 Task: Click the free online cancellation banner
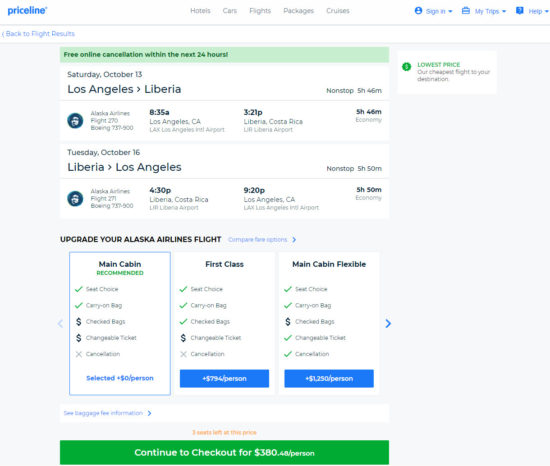pyautogui.click(x=224, y=55)
